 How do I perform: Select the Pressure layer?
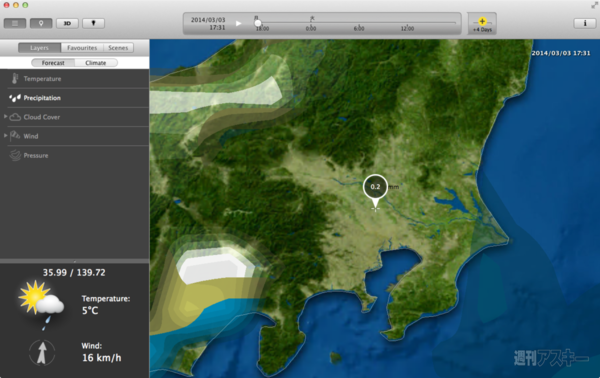tap(75, 155)
